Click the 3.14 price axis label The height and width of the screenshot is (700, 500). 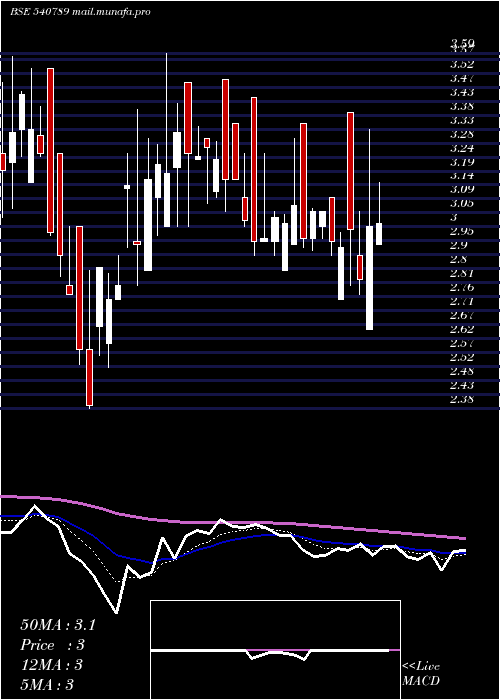(462, 176)
